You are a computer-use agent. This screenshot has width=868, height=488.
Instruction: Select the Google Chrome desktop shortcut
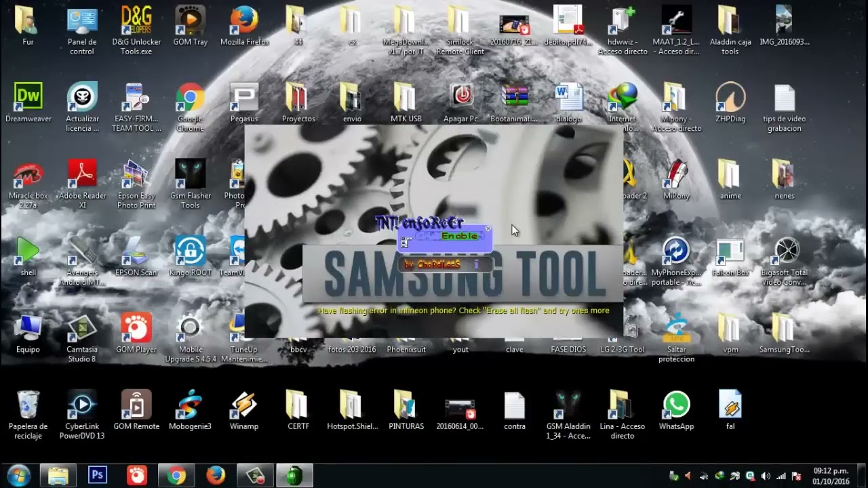click(191, 108)
